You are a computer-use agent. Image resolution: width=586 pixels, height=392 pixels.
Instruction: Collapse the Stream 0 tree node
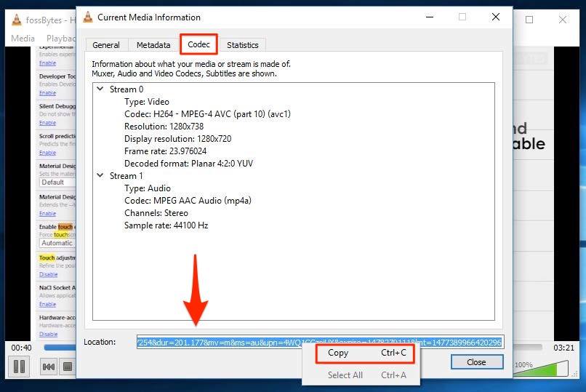tap(100, 89)
